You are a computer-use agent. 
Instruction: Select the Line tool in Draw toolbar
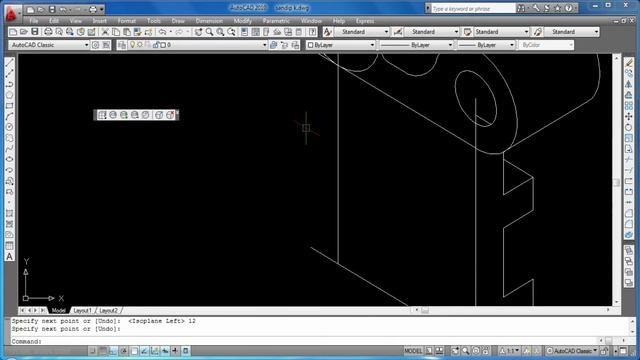(9, 63)
